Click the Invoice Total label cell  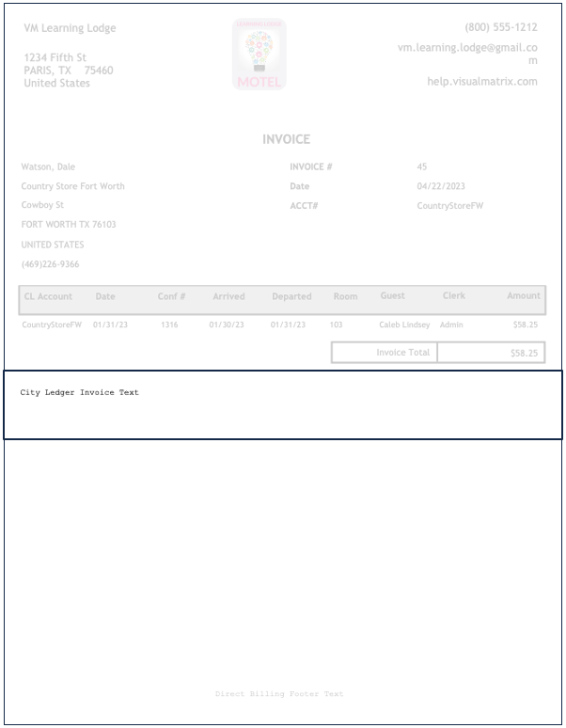click(402, 353)
